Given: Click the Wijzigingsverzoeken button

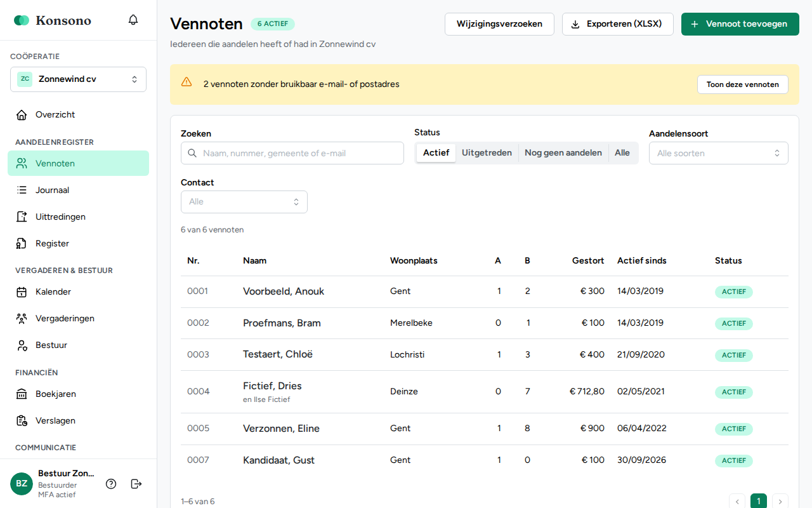Looking at the screenshot, I should 499,24.
